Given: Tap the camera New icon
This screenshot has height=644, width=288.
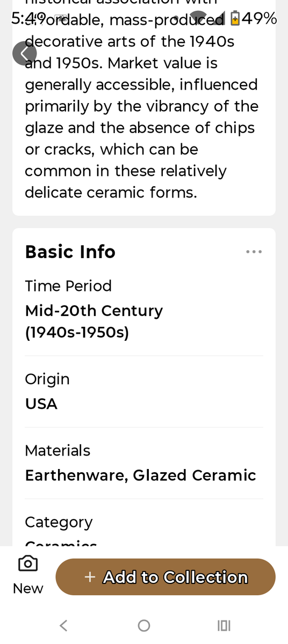Looking at the screenshot, I should pyautogui.click(x=28, y=563).
